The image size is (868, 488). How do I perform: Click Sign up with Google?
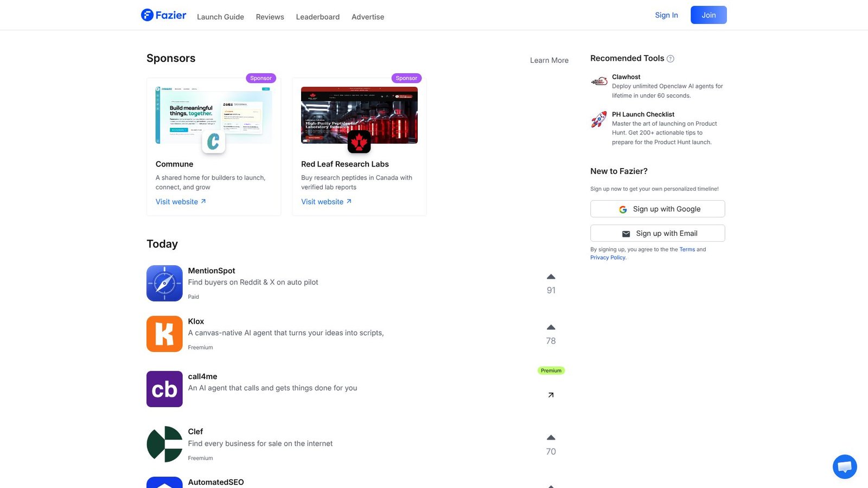point(658,209)
